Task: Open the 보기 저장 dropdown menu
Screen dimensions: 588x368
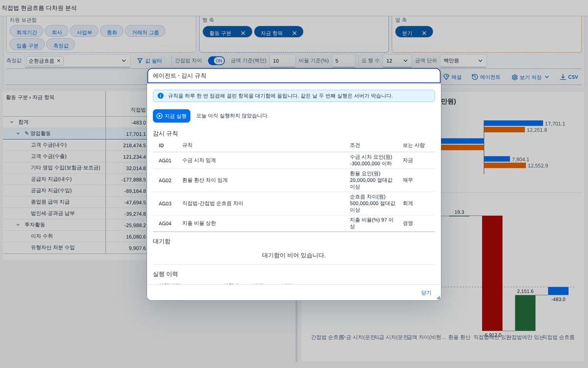Action: pos(530,77)
